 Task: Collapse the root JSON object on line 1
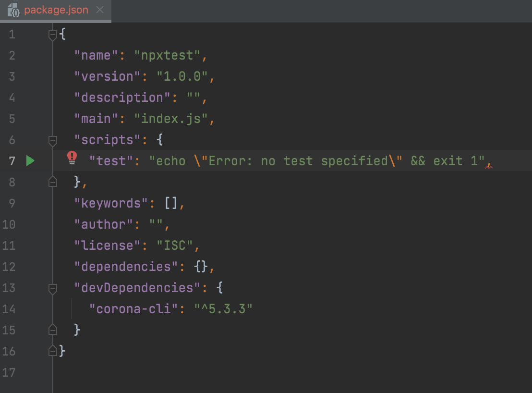tap(53, 34)
